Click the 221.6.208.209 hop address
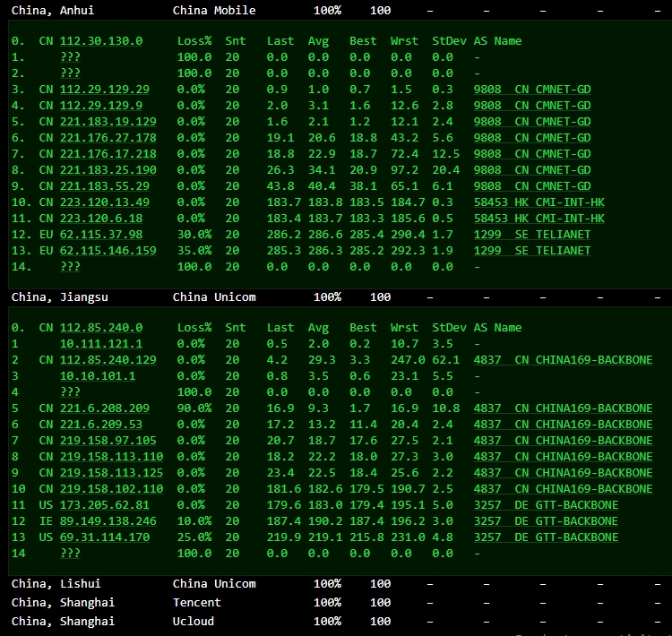Viewport: 672px width, 636px height. coord(105,408)
